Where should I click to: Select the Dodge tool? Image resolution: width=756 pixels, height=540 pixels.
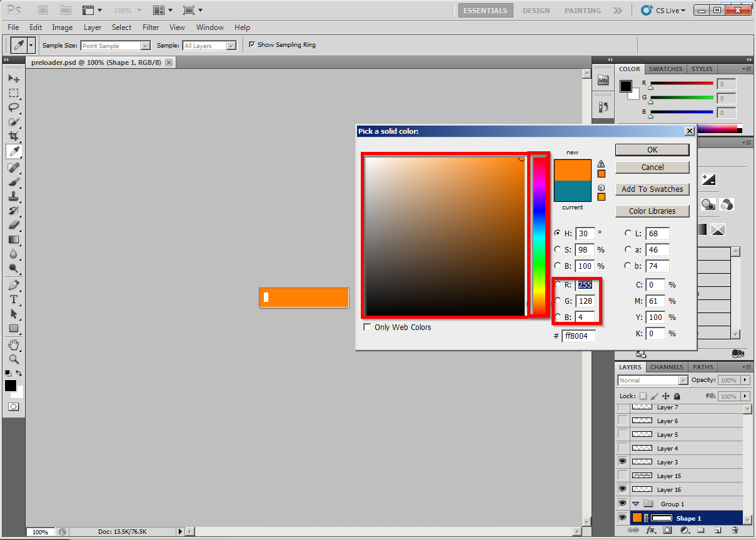click(x=14, y=268)
